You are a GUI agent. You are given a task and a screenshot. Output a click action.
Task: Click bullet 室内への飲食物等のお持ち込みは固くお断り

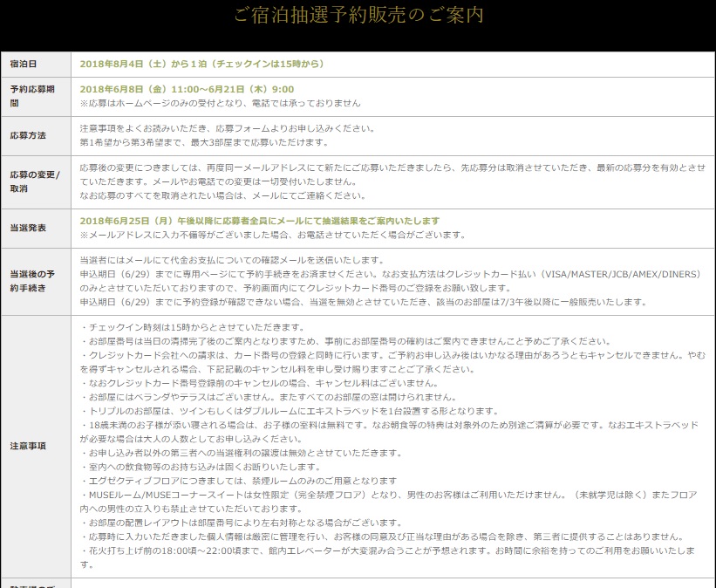(201, 467)
